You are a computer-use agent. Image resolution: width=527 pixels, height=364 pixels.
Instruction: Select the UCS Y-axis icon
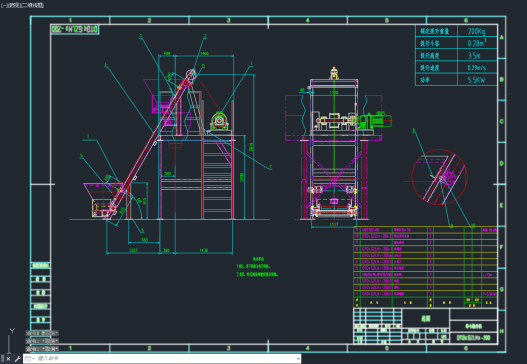pos(12,331)
